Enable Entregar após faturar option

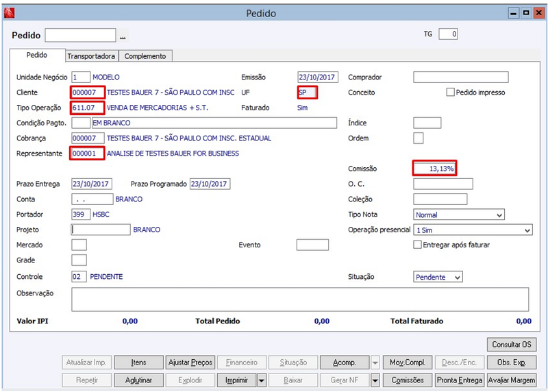click(417, 245)
